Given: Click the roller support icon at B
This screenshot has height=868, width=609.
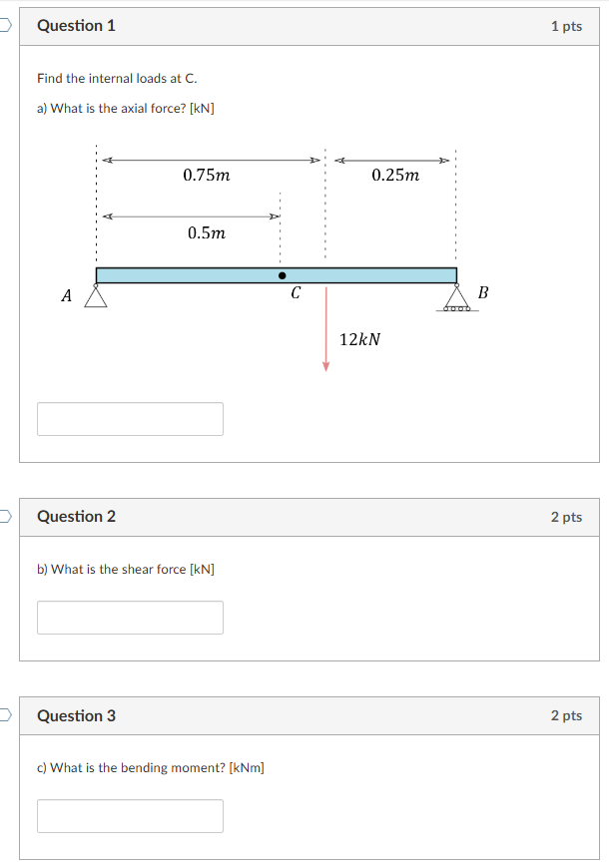Looking at the screenshot, I should click(x=457, y=299).
